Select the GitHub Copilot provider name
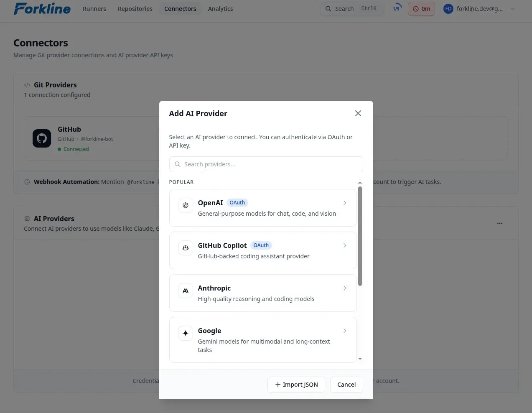 (222, 245)
